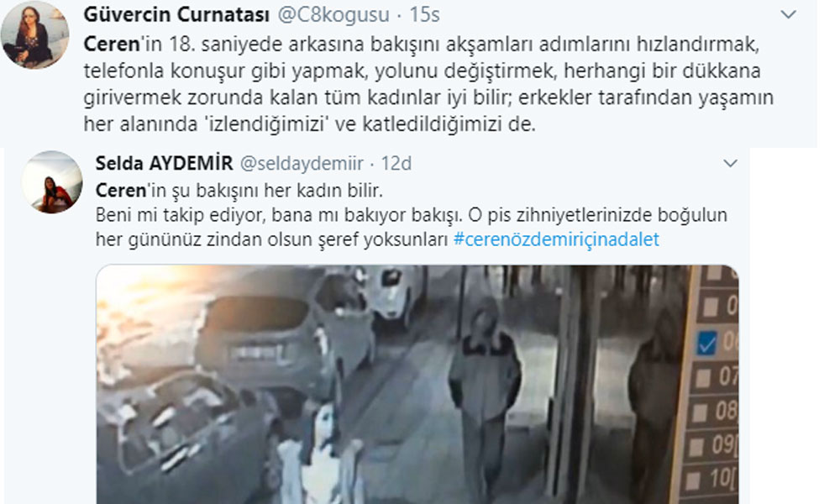Uncheck the blue checked box in the video
This screenshot has height=504, width=840.
tap(707, 342)
